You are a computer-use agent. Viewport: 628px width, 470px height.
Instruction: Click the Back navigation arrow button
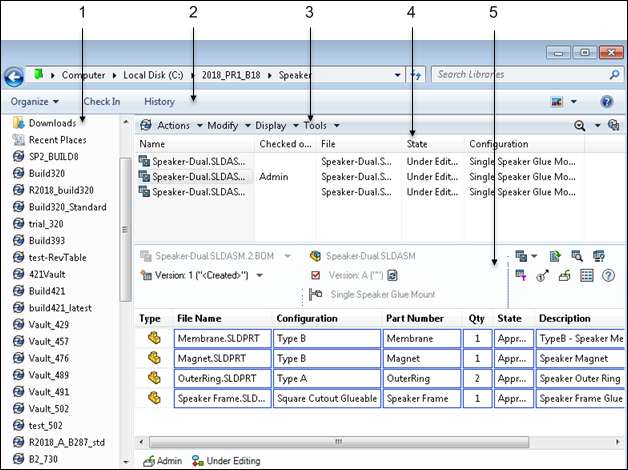pyautogui.click(x=14, y=75)
